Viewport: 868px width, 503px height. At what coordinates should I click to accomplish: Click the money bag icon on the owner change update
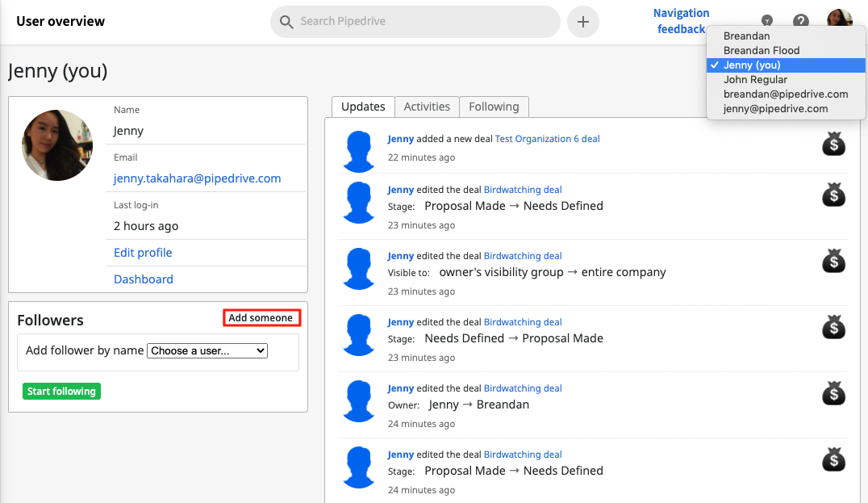pyautogui.click(x=833, y=393)
